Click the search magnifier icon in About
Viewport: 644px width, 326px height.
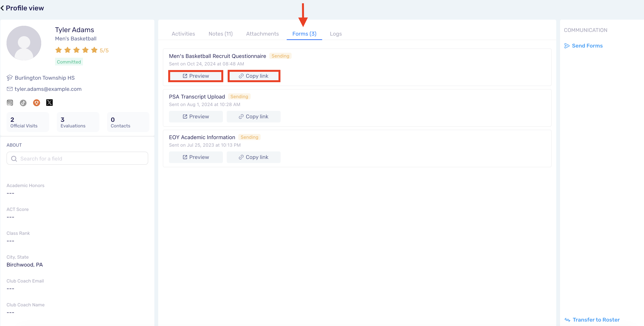(14, 159)
